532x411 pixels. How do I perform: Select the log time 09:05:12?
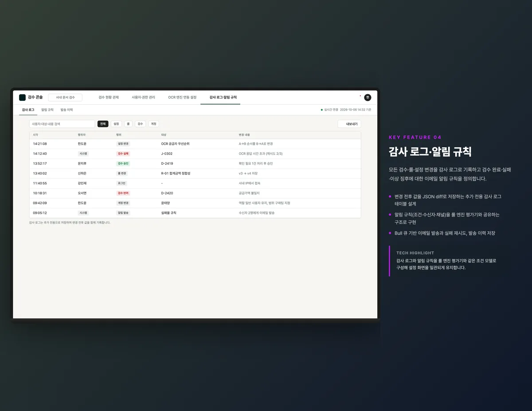pyautogui.click(x=40, y=213)
